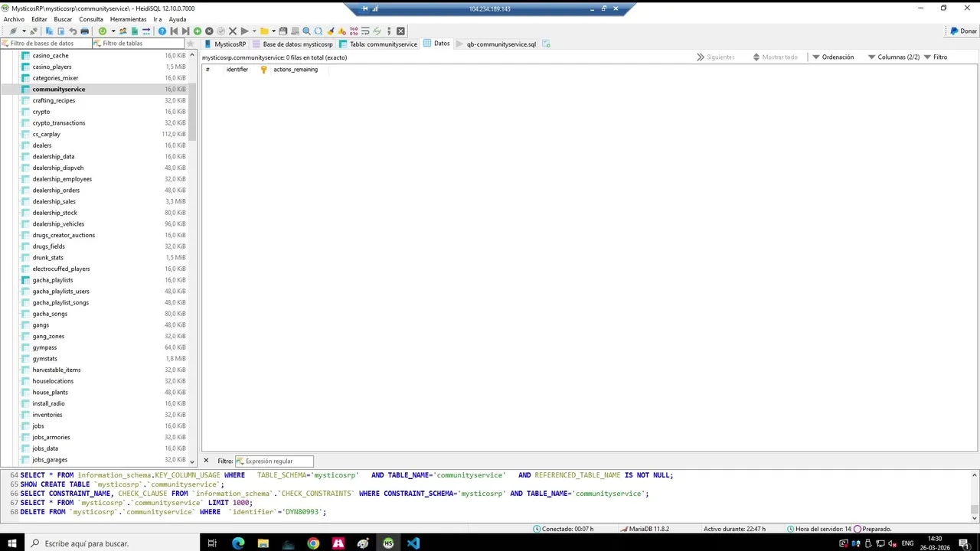This screenshot has width=980, height=551.
Task: Click the star favorites icon beside table filter
Action: point(191,44)
